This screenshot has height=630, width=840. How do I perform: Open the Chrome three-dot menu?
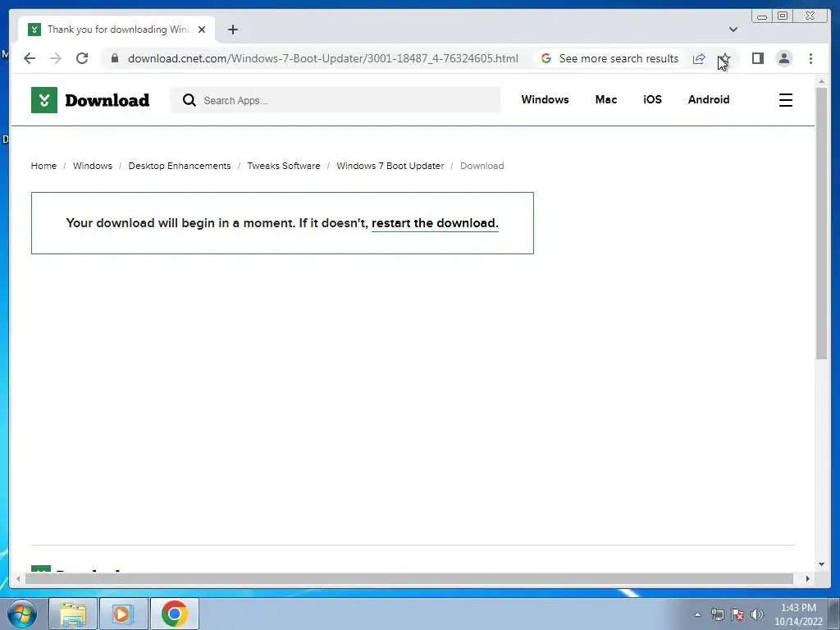811,58
